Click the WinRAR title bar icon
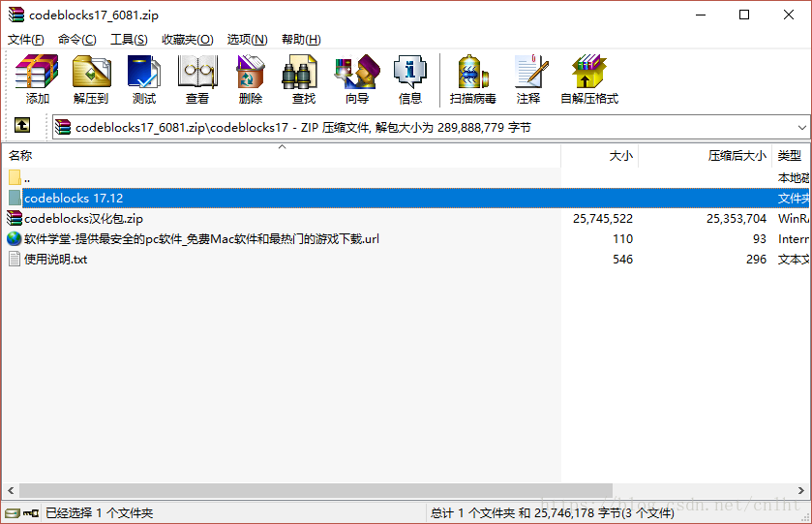812x524 pixels. click(16, 15)
